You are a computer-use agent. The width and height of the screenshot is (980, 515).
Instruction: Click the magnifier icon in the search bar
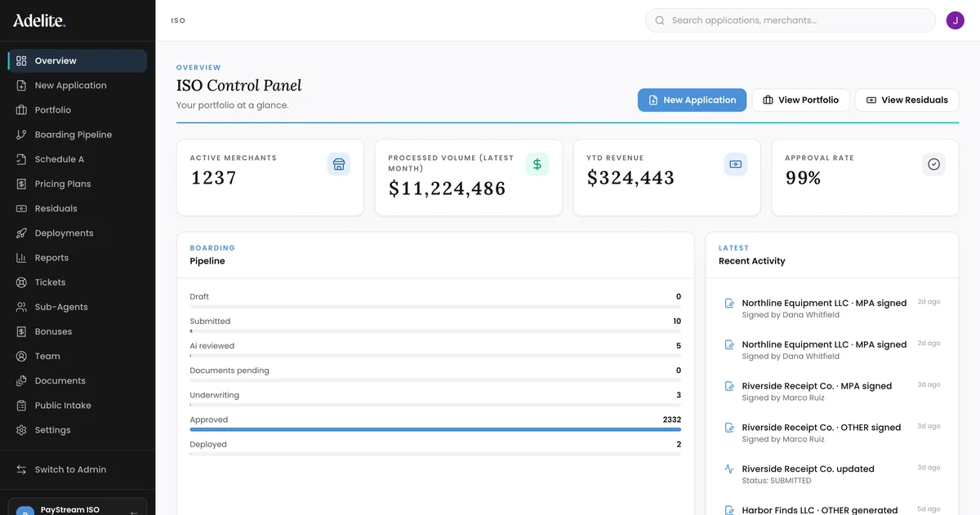click(x=660, y=20)
